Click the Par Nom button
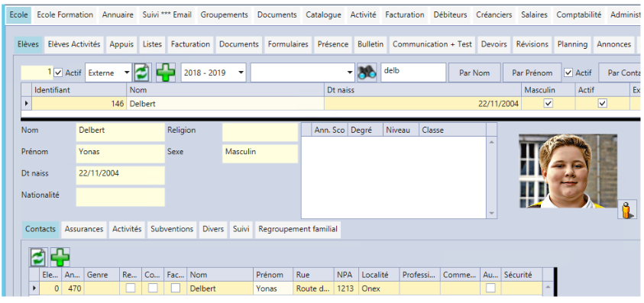The image size is (644, 303). 474,73
